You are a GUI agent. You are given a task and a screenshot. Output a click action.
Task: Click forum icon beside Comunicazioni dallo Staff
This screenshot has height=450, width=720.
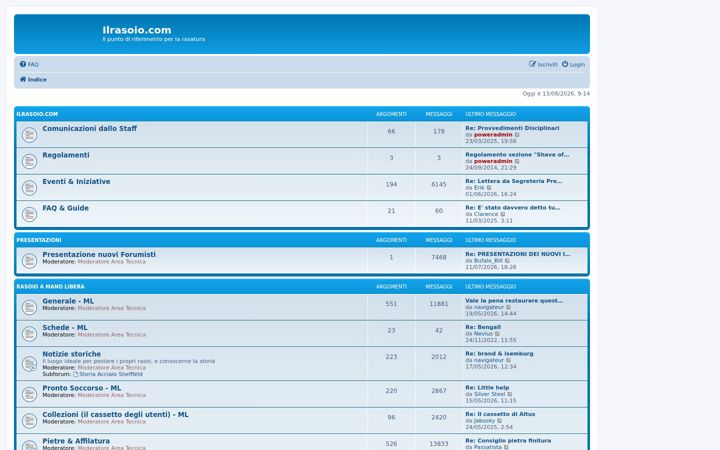[x=29, y=135]
